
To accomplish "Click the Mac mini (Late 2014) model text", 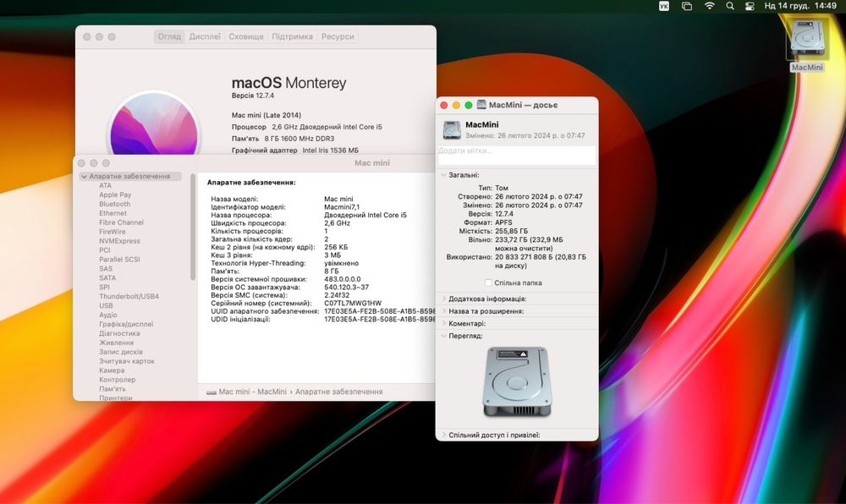I will click(266, 115).
